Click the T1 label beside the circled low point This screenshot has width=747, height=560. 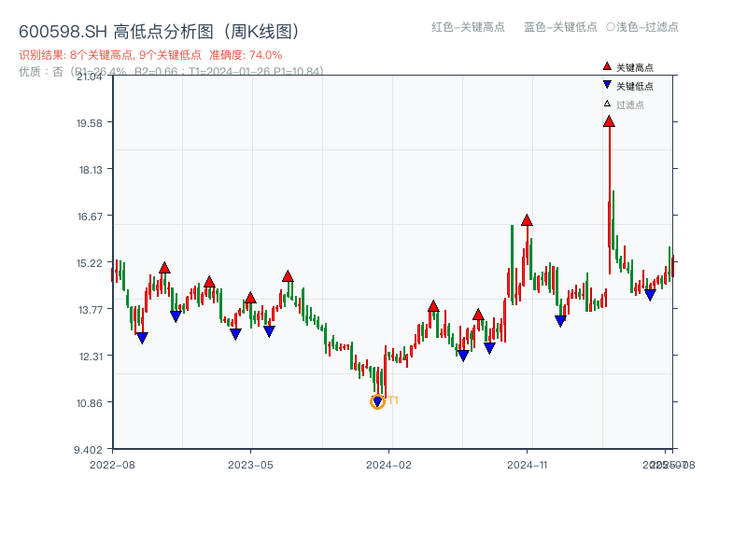392,401
